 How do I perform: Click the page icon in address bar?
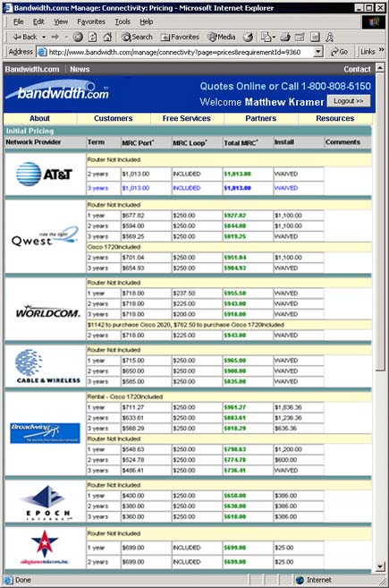42,52
